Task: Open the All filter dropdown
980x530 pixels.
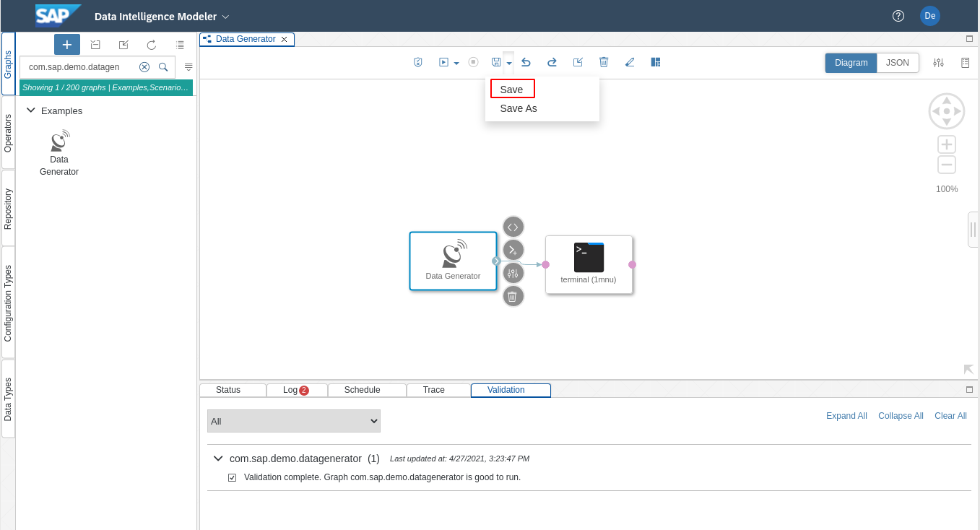Action: pyautogui.click(x=294, y=421)
